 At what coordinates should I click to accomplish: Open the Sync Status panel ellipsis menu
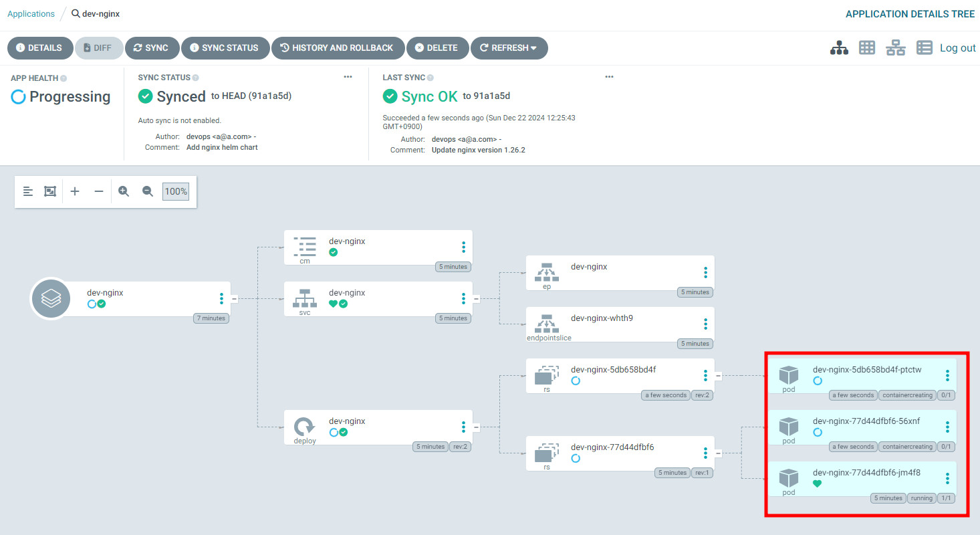[x=348, y=77]
